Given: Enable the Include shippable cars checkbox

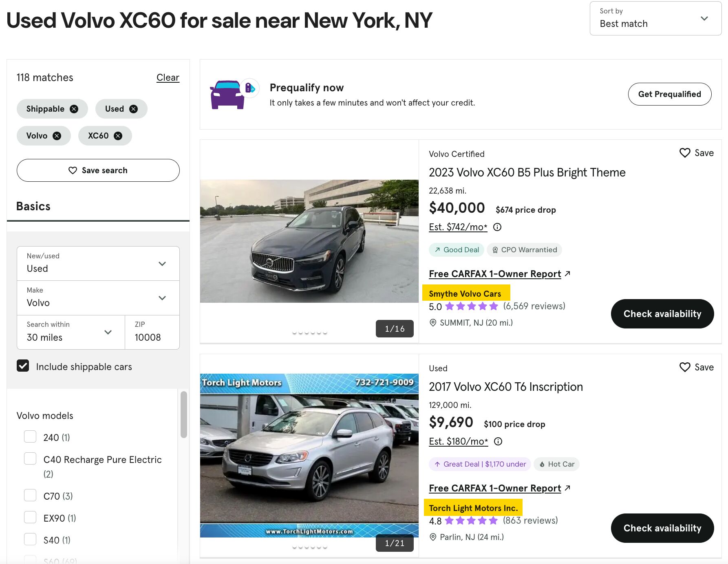Looking at the screenshot, I should click(x=23, y=366).
